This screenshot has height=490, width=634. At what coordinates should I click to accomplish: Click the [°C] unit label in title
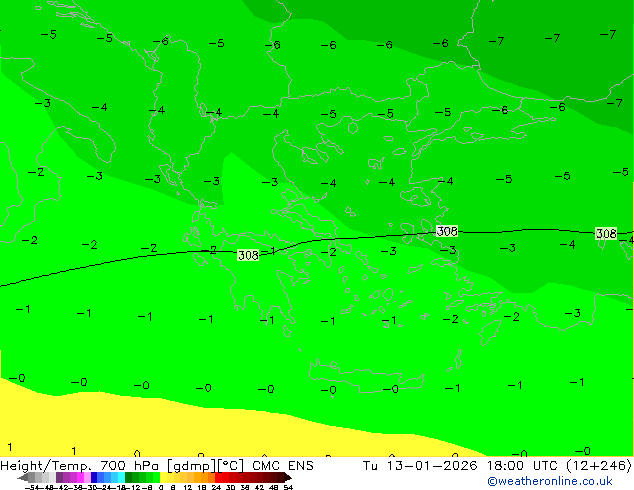231,466
